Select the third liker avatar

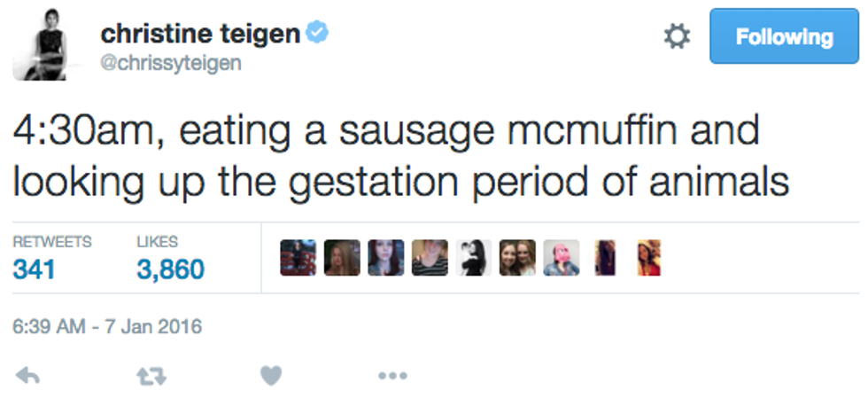[385, 258]
